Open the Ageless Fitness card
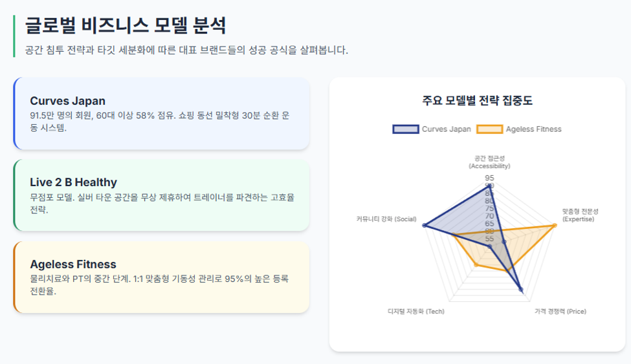The image size is (631, 364). (161, 277)
